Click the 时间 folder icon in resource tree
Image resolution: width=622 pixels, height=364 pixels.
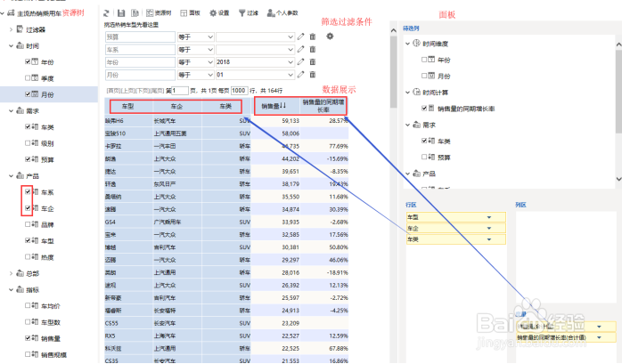point(20,45)
